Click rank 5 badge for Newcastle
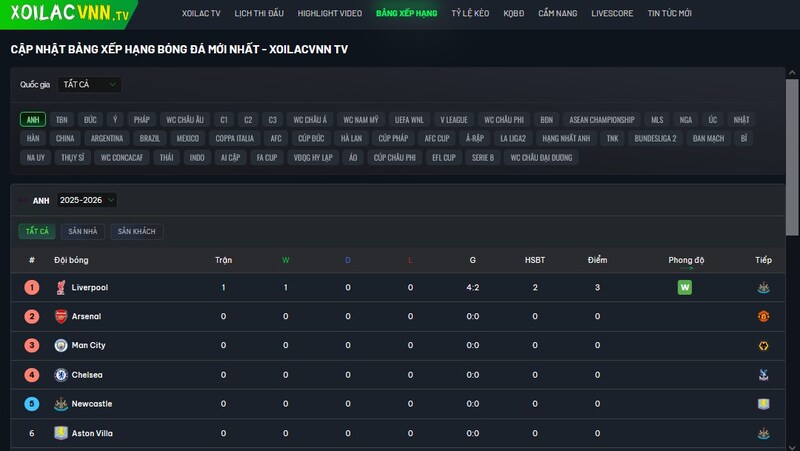 coord(32,404)
